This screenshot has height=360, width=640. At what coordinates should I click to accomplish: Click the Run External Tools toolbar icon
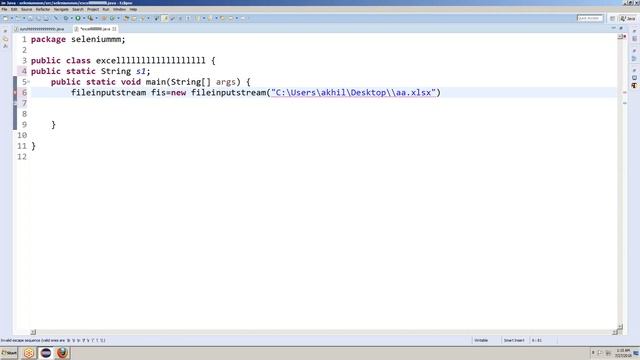click(x=90, y=18)
